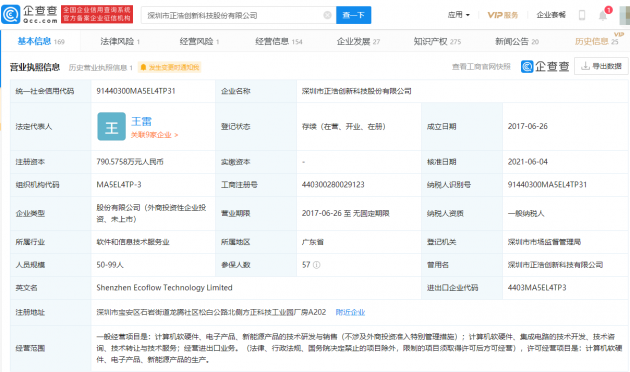Switch to the 基本信息 tab

pyautogui.click(x=41, y=41)
